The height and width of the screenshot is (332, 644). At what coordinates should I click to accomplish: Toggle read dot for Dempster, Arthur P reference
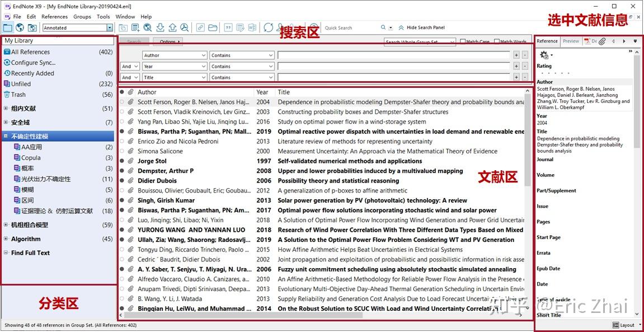tap(121, 171)
